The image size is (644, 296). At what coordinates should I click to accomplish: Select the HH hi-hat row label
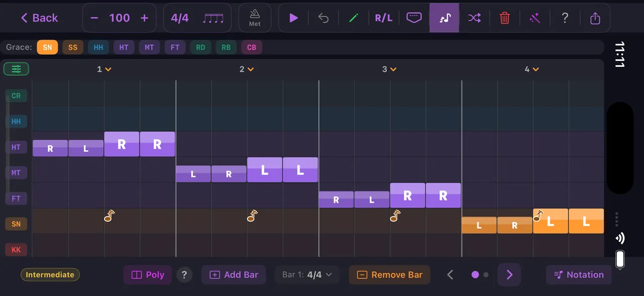point(16,122)
